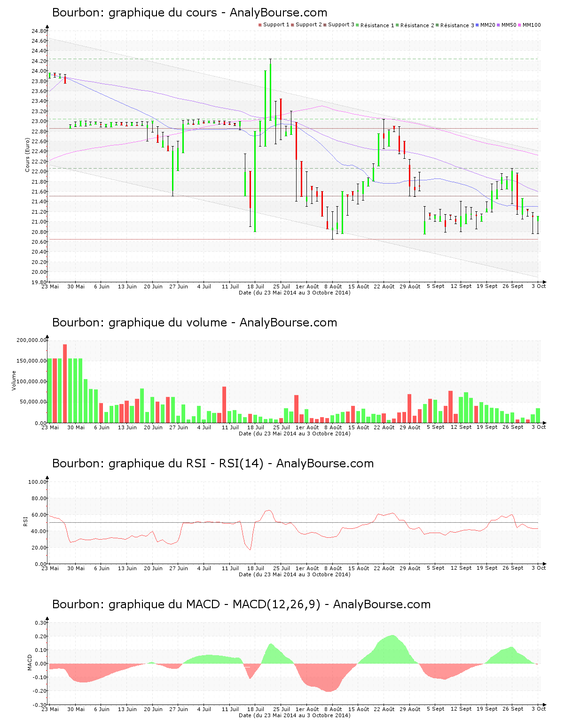Click the tallest red volume bar
Viewport: 564px width, 728px height.
tap(65, 384)
